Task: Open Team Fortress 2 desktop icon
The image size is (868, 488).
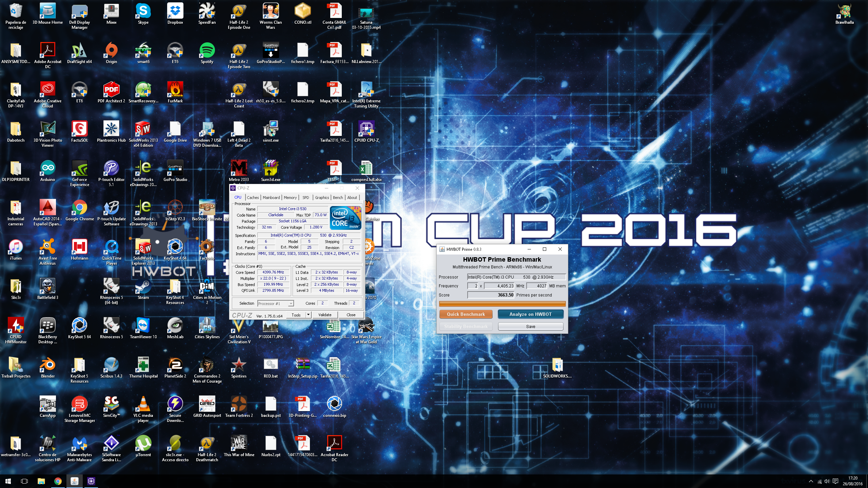Action: pyautogui.click(x=239, y=407)
